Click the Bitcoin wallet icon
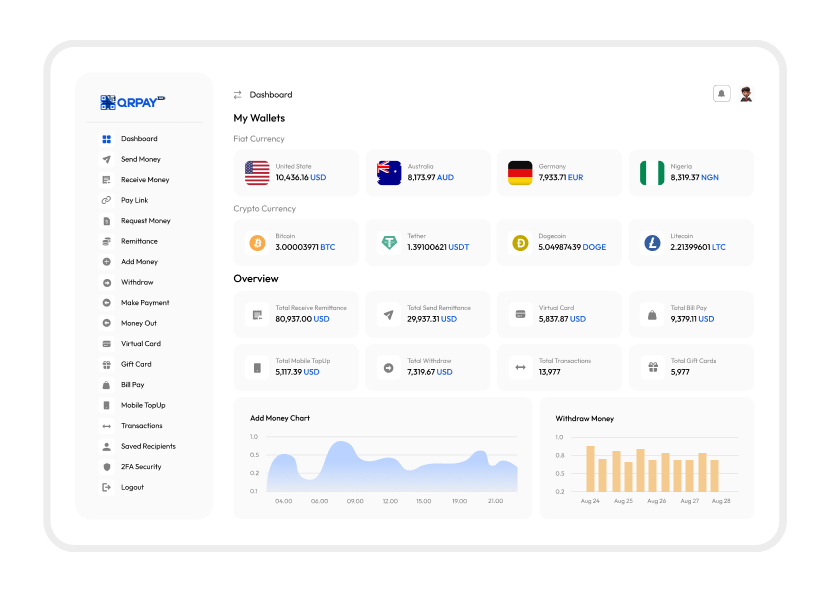This screenshot has width=830, height=592. tap(257, 243)
